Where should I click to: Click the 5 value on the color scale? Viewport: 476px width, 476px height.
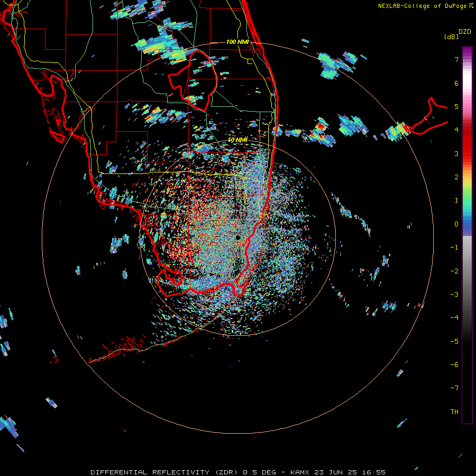pyautogui.click(x=456, y=106)
